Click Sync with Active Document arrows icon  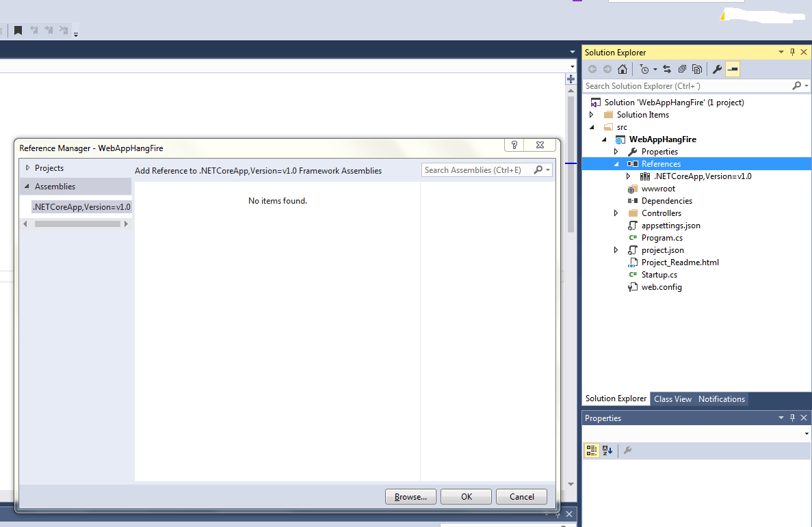(667, 69)
